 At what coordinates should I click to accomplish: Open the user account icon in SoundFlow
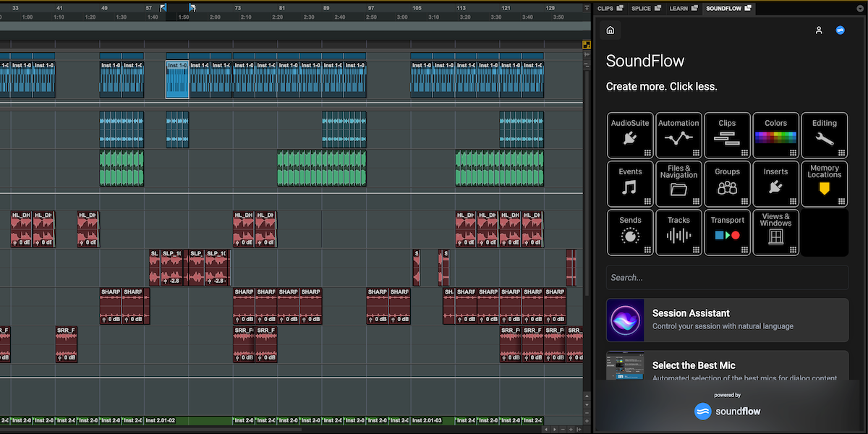[x=819, y=30]
